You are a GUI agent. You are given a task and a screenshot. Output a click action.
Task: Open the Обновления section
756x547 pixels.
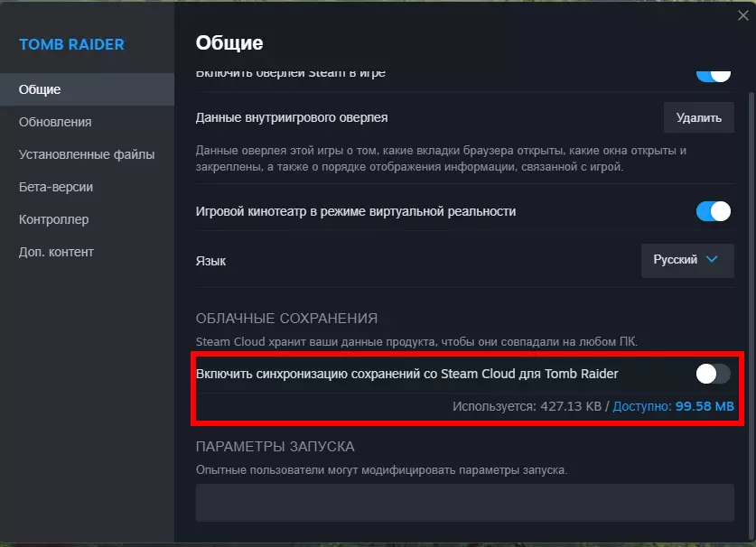[55, 122]
